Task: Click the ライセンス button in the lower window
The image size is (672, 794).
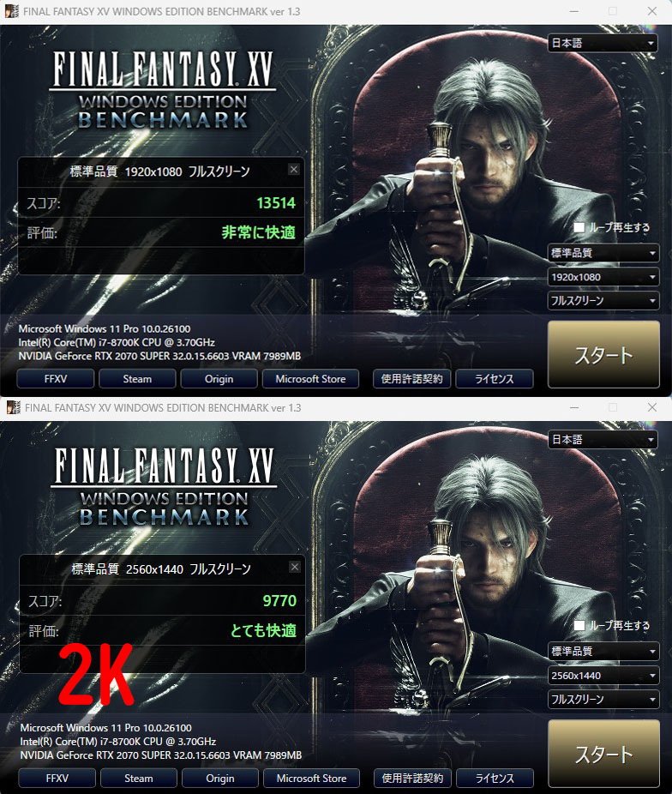Action: (x=495, y=779)
